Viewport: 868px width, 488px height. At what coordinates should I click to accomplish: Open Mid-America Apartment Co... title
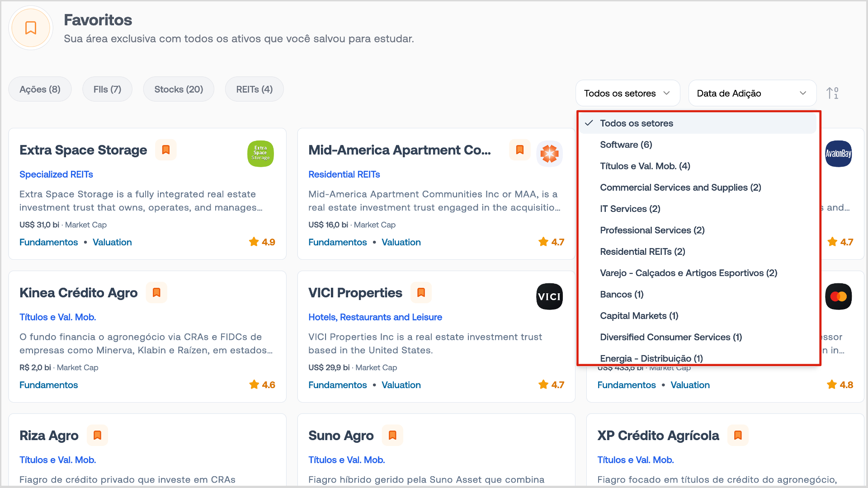400,150
